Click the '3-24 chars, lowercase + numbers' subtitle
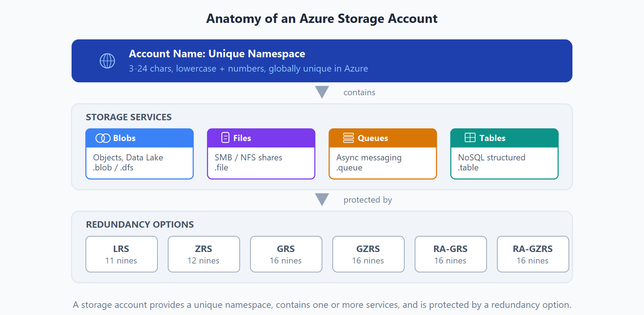The width and height of the screenshot is (644, 315). (x=197, y=68)
